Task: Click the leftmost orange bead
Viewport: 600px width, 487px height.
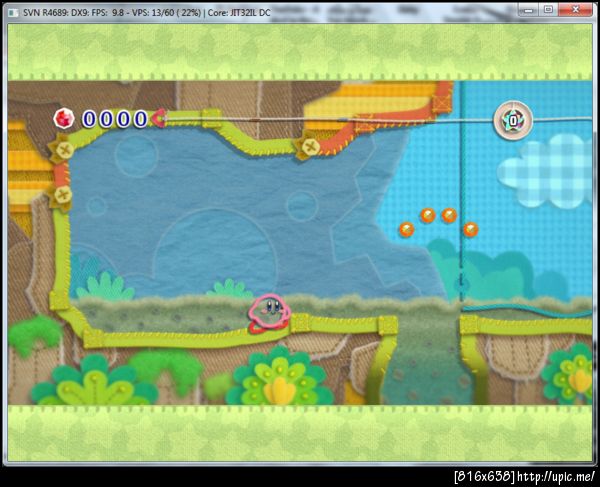Action: [406, 230]
